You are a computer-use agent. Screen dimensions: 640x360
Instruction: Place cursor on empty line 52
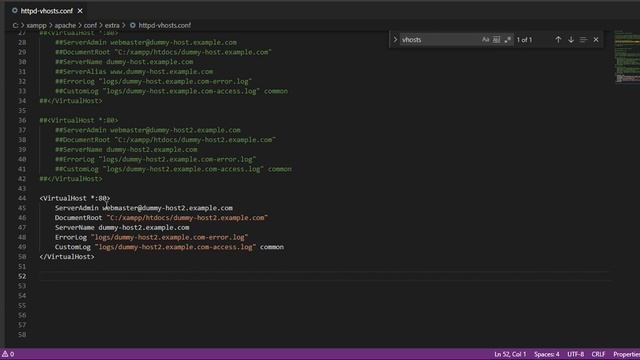click(x=324, y=276)
